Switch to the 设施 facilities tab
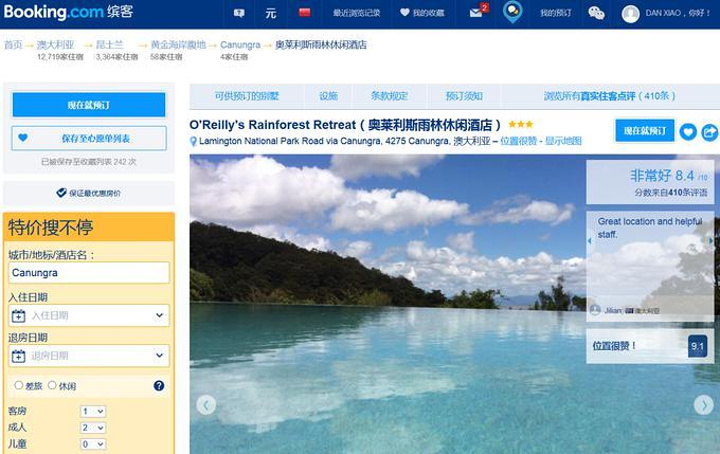 [x=328, y=96]
